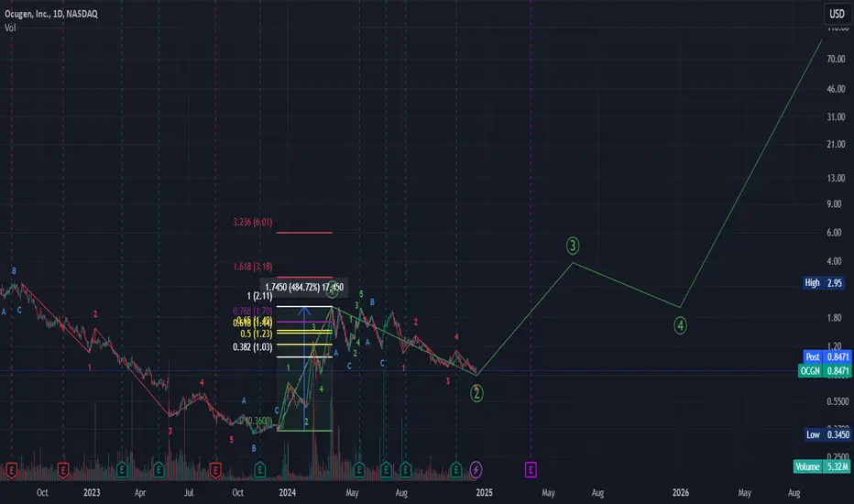
Task: Click the High 2.95 price label
Action: (x=824, y=283)
